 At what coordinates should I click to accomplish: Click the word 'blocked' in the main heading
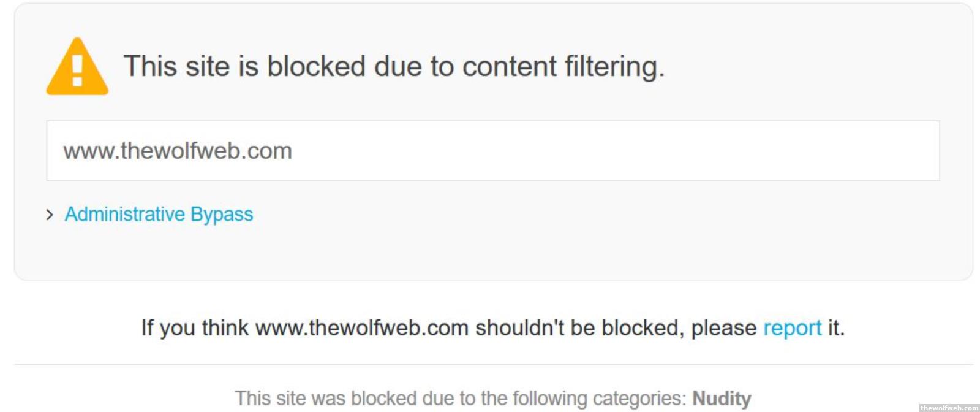point(316,66)
